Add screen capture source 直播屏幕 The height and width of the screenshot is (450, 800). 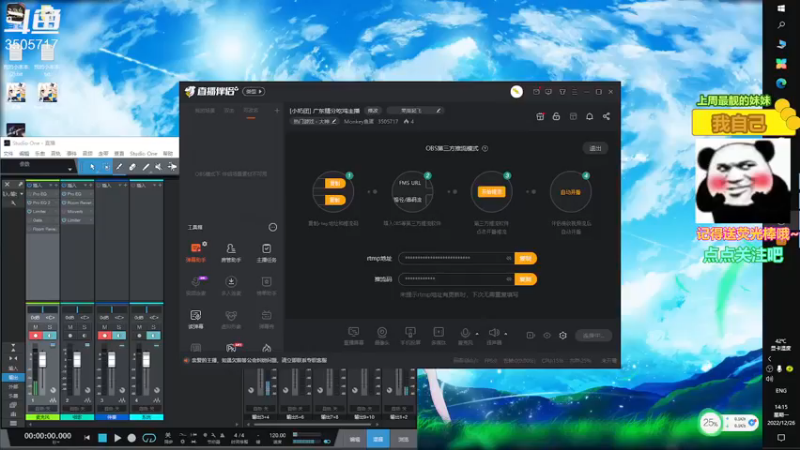(x=353, y=336)
